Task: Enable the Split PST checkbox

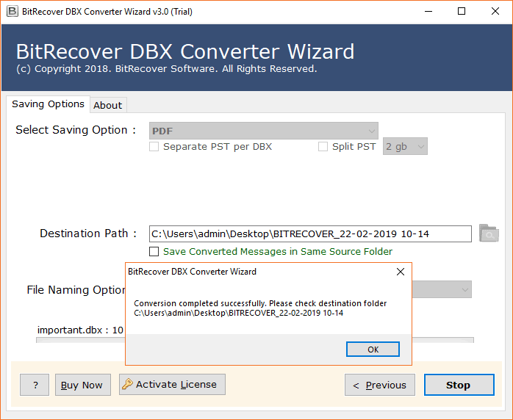Action: click(x=323, y=146)
